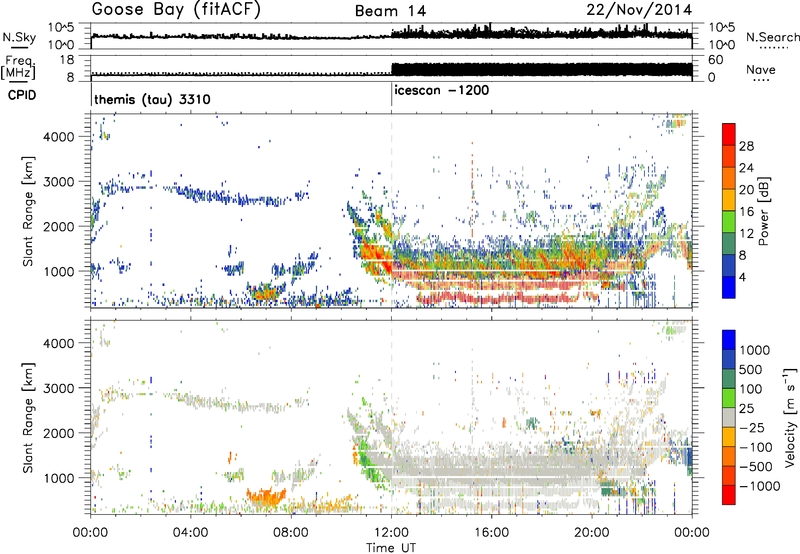Click the 'Slant Range [km]' label of Velocity panel
This screenshot has height=554, width=800.
coord(28,417)
